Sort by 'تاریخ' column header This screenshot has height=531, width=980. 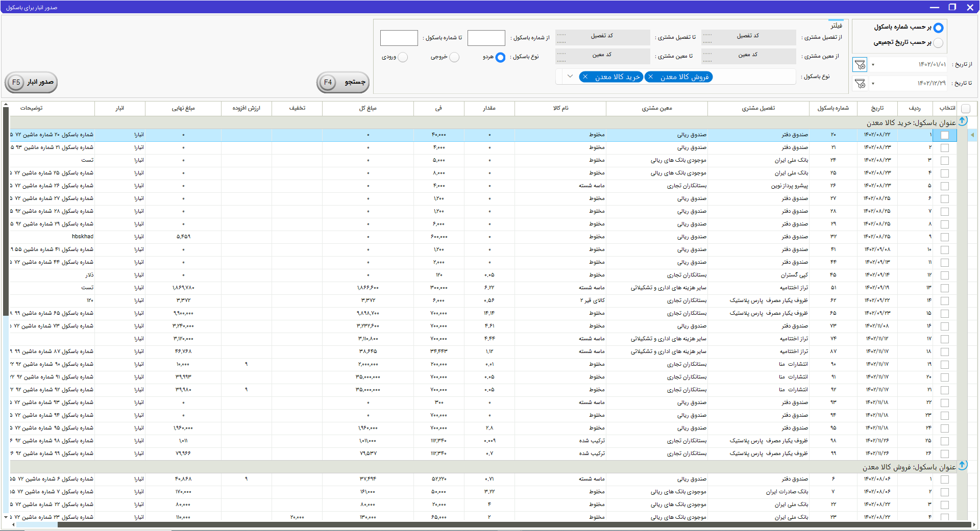click(x=877, y=108)
